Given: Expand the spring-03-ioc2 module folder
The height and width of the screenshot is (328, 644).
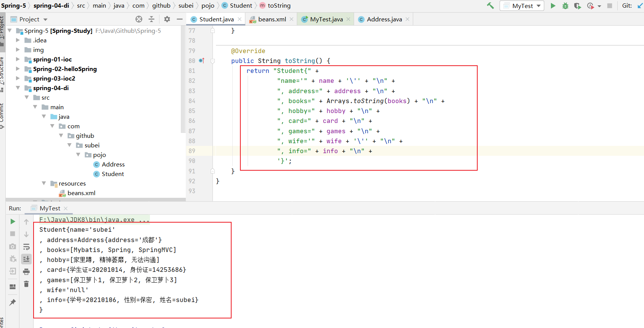Looking at the screenshot, I should click(x=18, y=78).
